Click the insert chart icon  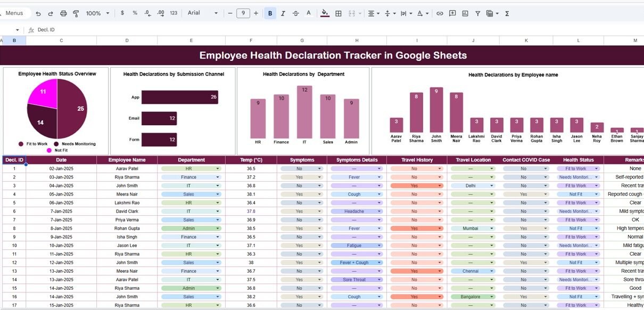465,13
